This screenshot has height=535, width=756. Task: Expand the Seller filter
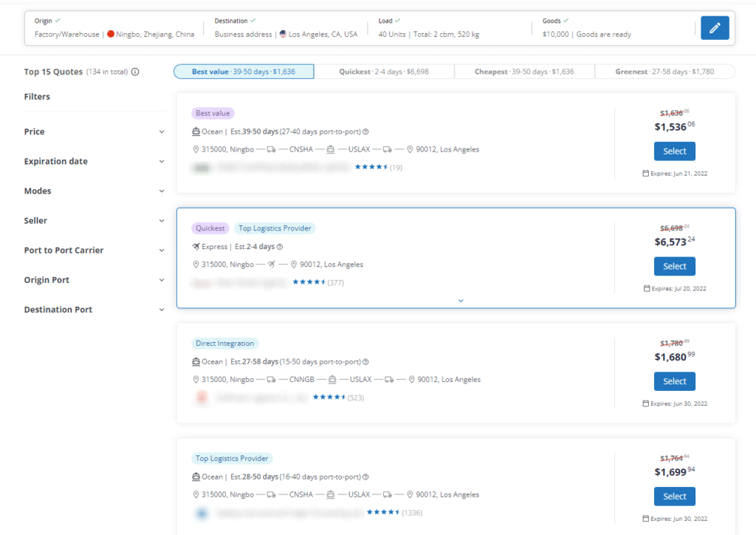click(x=162, y=220)
